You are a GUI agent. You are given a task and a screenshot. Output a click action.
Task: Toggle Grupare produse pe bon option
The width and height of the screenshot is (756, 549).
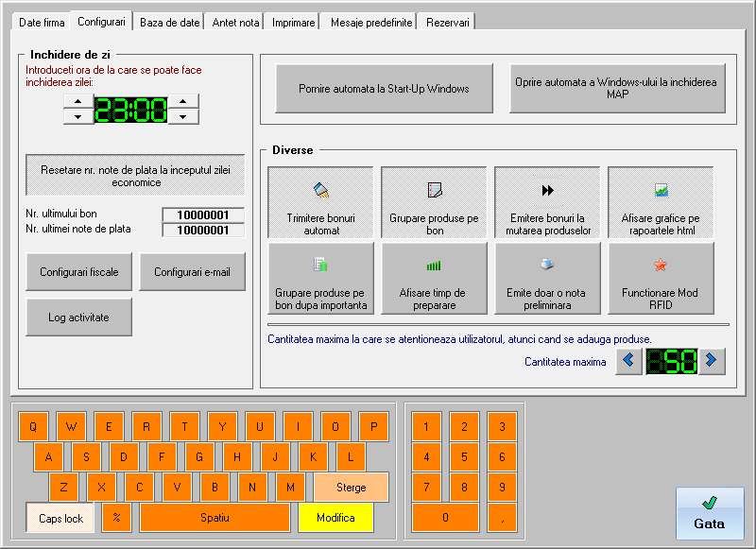coord(434,202)
